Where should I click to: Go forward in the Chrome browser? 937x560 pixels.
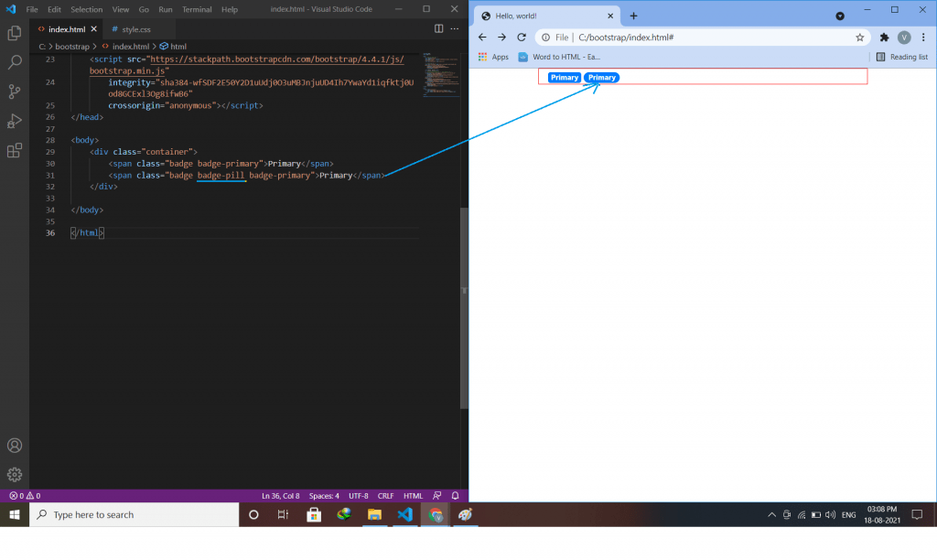502,37
